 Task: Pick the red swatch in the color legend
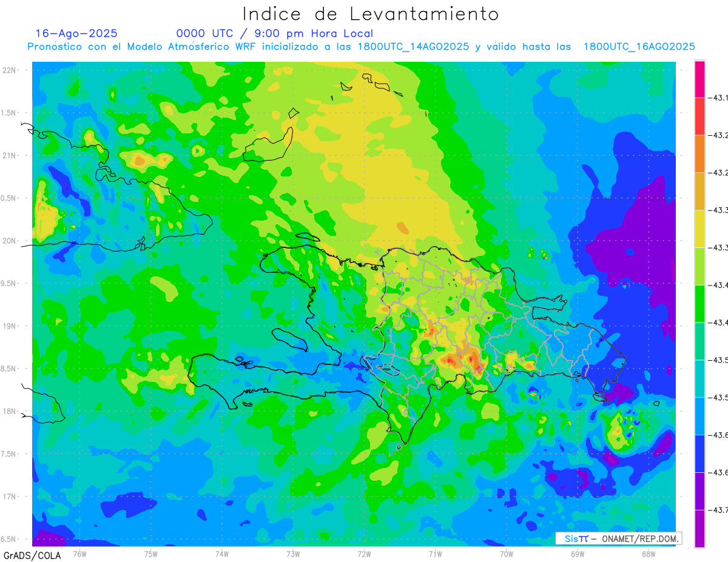click(x=699, y=116)
